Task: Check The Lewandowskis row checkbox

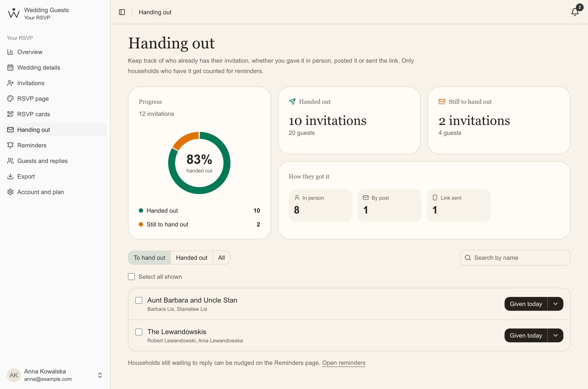Action: tap(139, 332)
